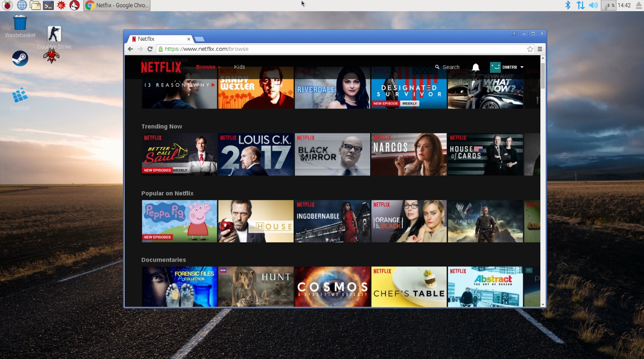644x359 pixels.
Task: Reload the Netflix page
Action: coord(150,49)
